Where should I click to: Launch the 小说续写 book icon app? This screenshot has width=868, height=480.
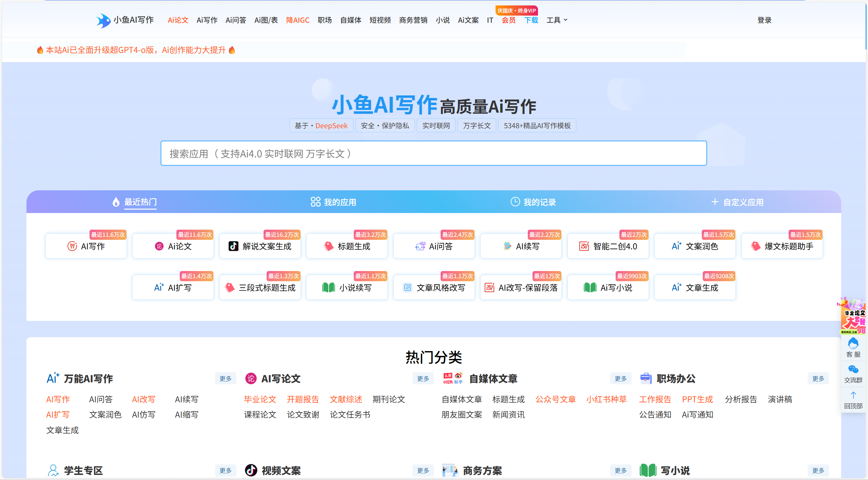tap(347, 288)
